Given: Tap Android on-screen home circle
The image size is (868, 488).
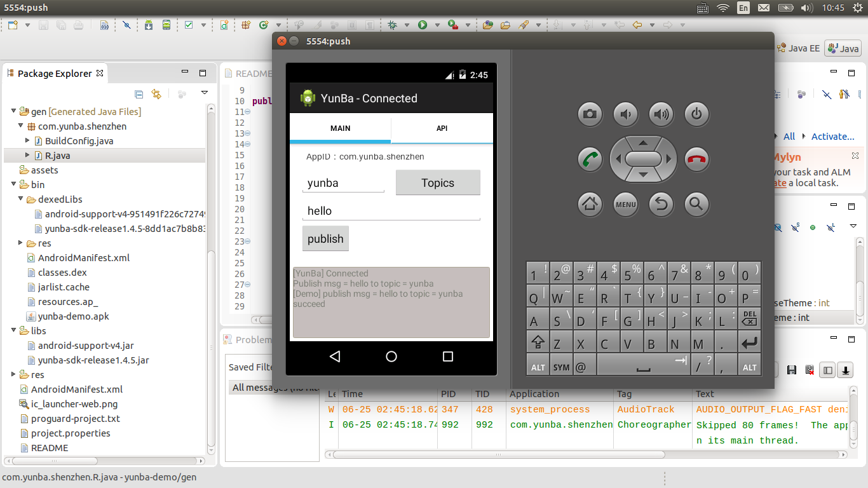Looking at the screenshot, I should tap(391, 356).
